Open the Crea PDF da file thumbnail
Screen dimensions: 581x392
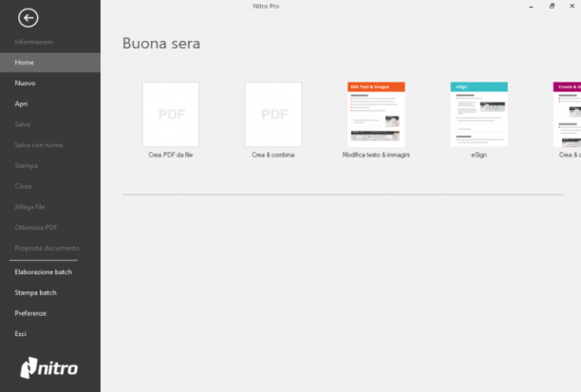171,115
